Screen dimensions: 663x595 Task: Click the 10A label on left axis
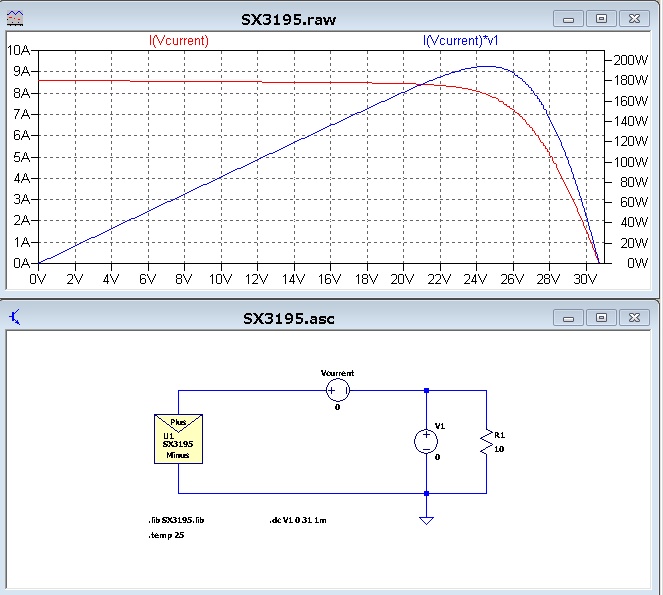pos(19,50)
